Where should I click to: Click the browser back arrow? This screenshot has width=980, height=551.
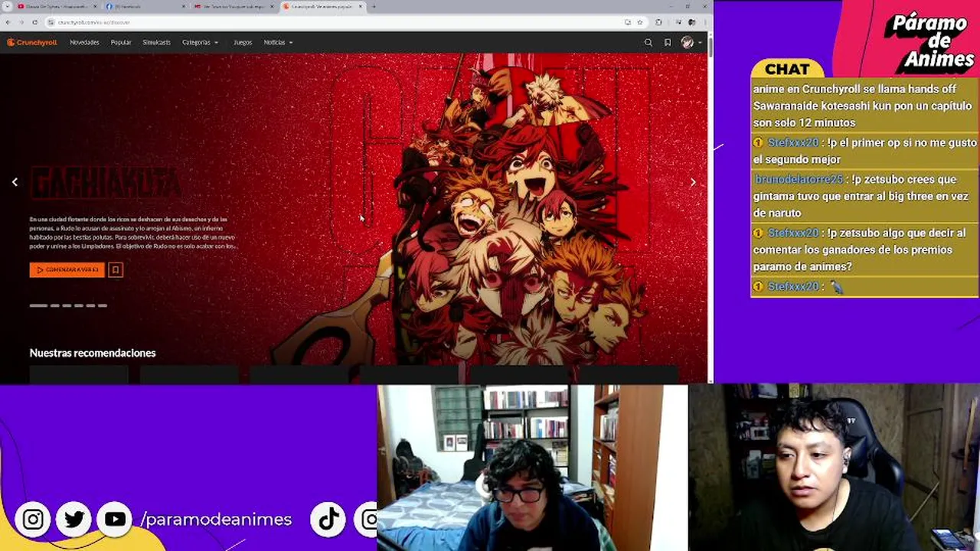click(x=8, y=22)
